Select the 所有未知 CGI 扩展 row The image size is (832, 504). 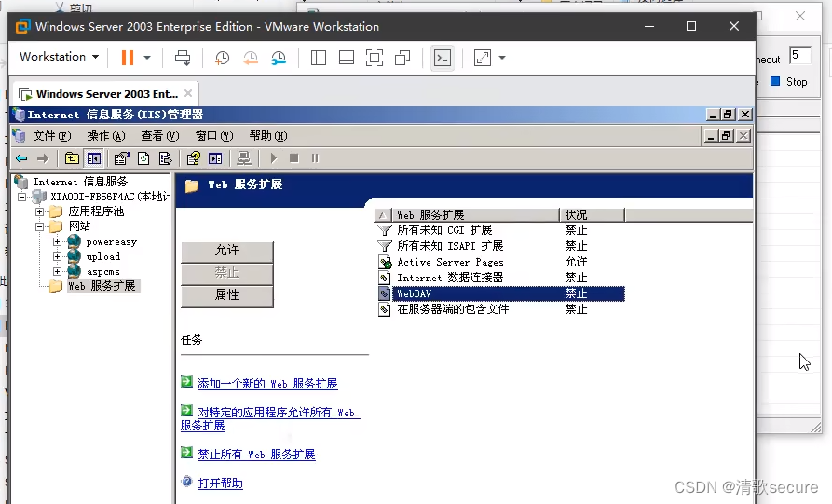[x=500, y=230]
